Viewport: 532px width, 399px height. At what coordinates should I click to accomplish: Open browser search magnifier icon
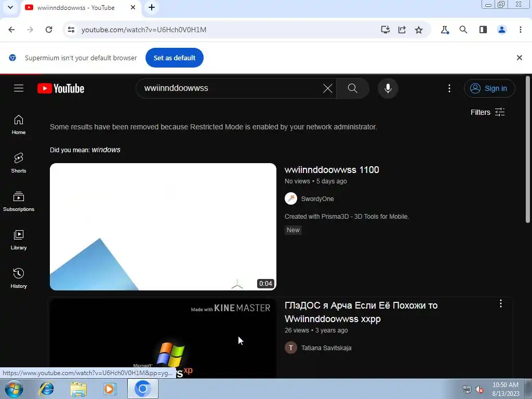463,30
